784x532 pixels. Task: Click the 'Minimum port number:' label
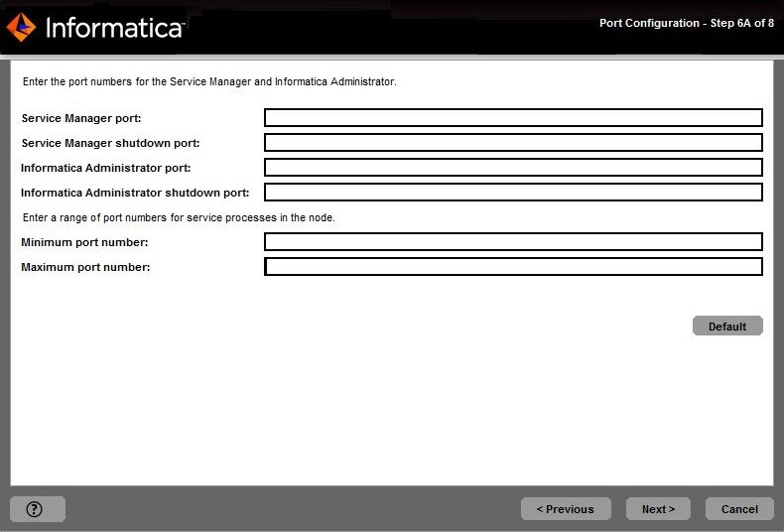click(84, 242)
